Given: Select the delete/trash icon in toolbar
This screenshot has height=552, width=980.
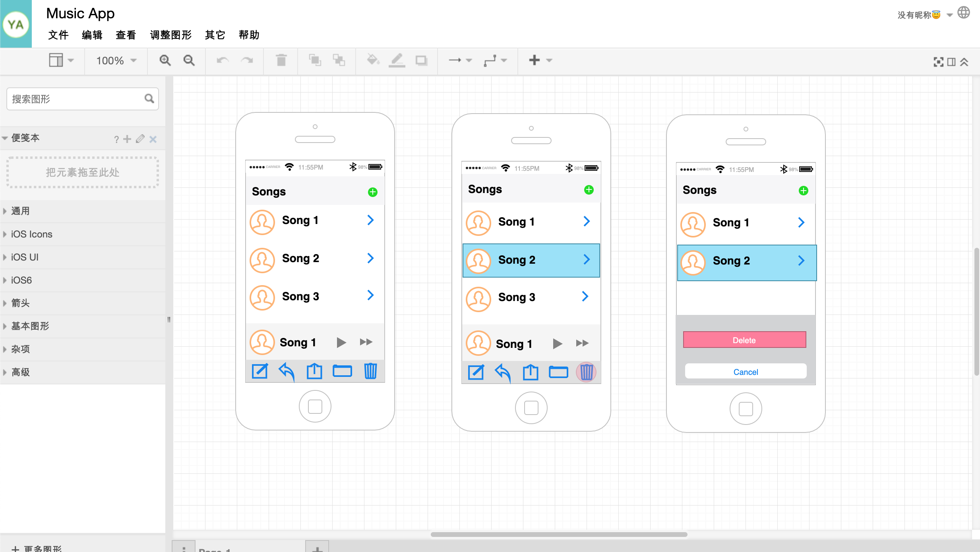Looking at the screenshot, I should 281,60.
